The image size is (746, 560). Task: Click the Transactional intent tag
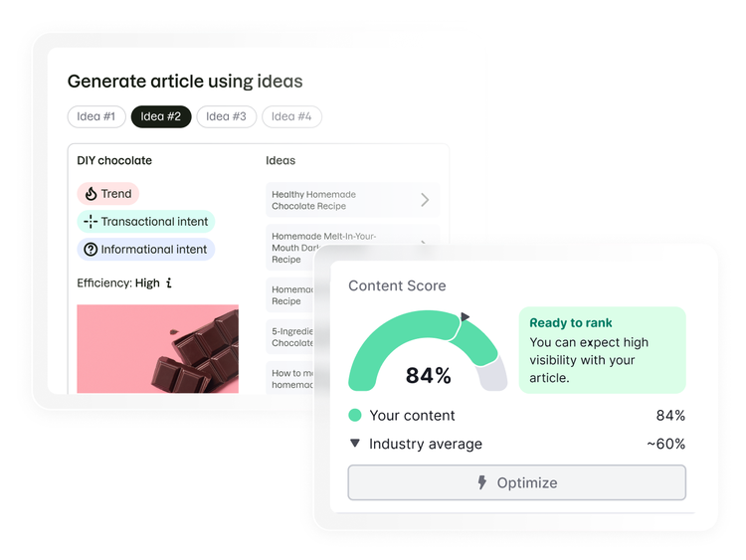point(146,222)
